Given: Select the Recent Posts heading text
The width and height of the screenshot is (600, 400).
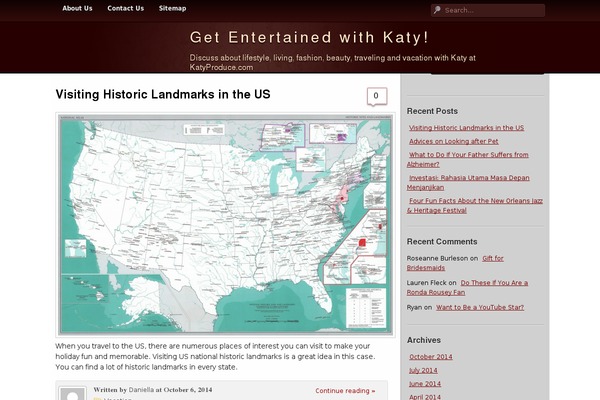Looking at the screenshot, I should click(432, 111).
